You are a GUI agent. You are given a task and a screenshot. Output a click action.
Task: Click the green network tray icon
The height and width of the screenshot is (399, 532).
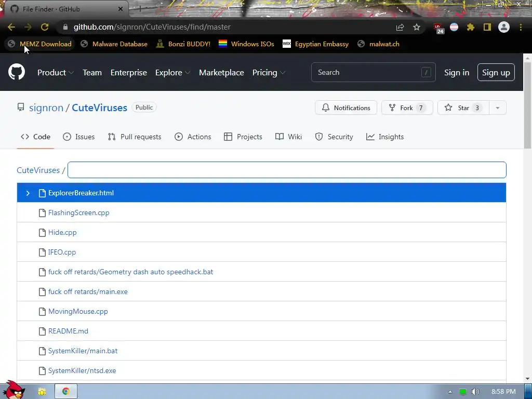point(463,392)
